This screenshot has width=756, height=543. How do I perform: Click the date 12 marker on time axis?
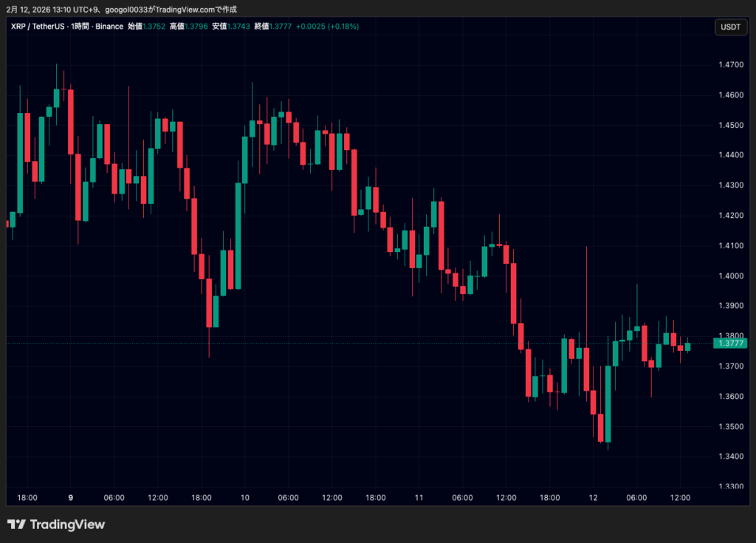click(593, 498)
